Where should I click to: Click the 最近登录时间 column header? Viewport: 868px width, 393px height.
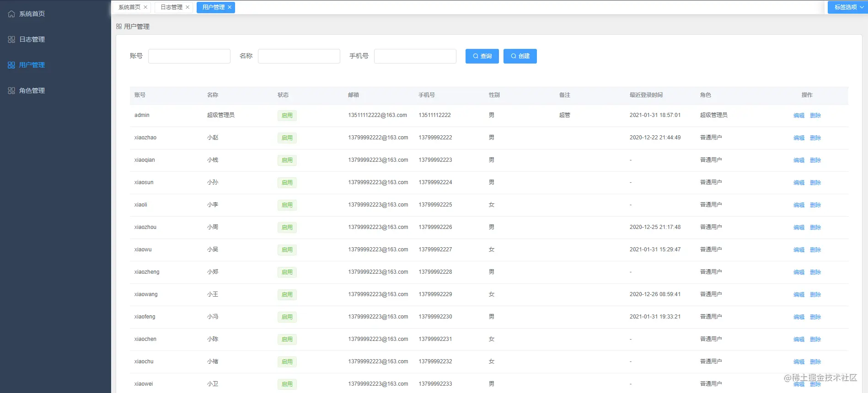click(x=646, y=95)
